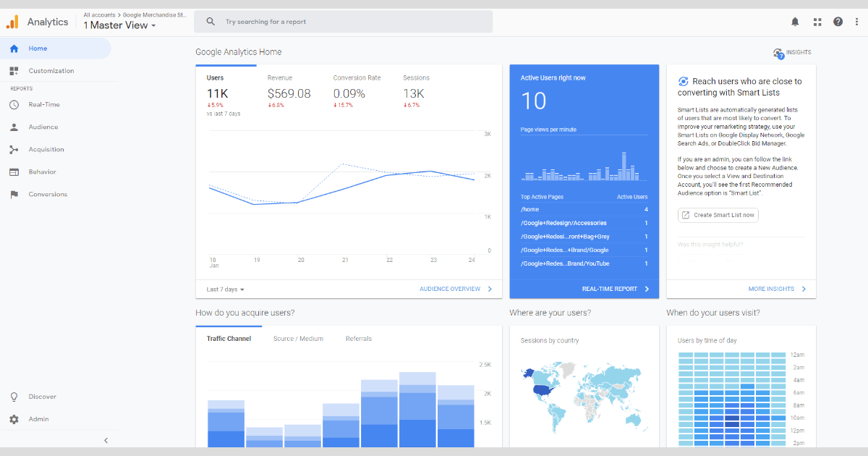Screen dimensions: 868x456
Task: Click arrow next to Real-Time Report
Action: tap(647, 289)
